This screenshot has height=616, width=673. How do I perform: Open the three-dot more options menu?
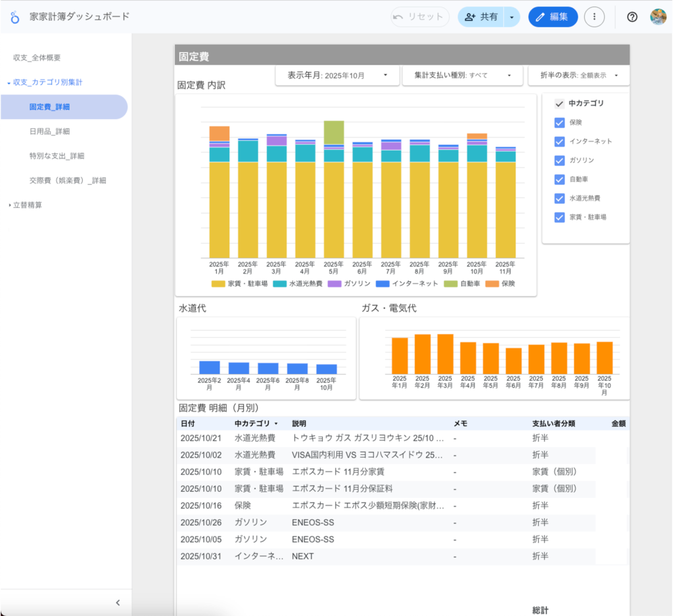coord(594,17)
